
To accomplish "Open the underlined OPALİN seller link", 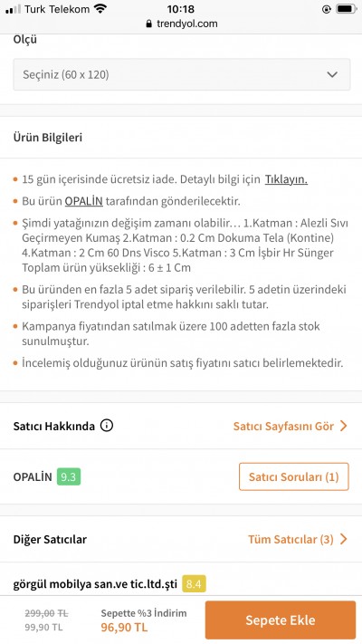I will pos(84,201).
